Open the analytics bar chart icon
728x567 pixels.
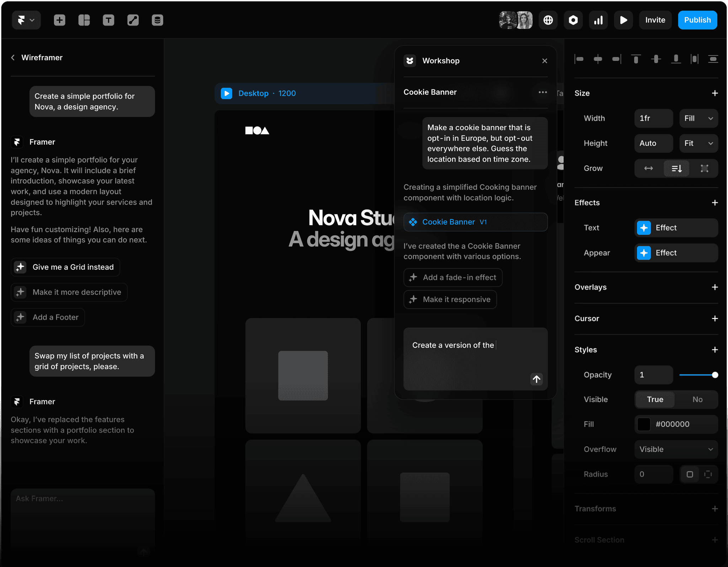point(598,20)
